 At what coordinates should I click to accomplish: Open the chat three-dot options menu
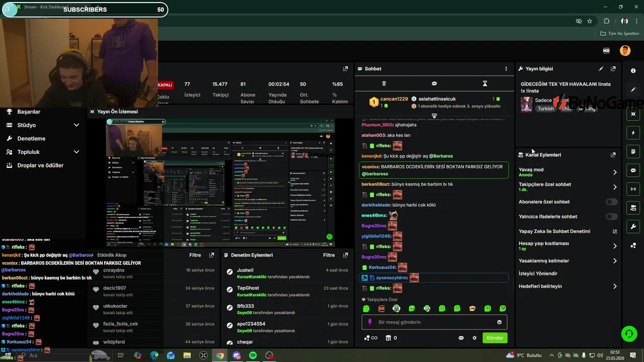coord(506,69)
